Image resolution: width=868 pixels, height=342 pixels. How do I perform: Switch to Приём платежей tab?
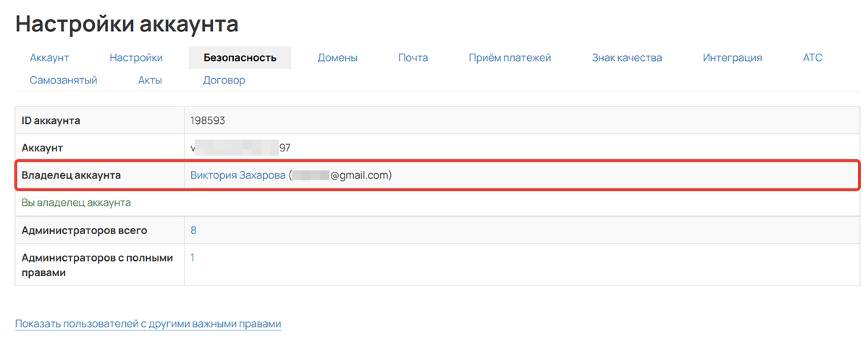510,57
